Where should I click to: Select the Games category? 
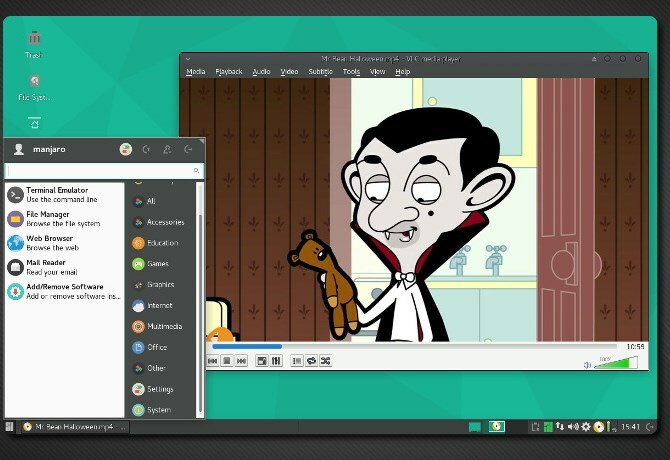click(x=162, y=264)
